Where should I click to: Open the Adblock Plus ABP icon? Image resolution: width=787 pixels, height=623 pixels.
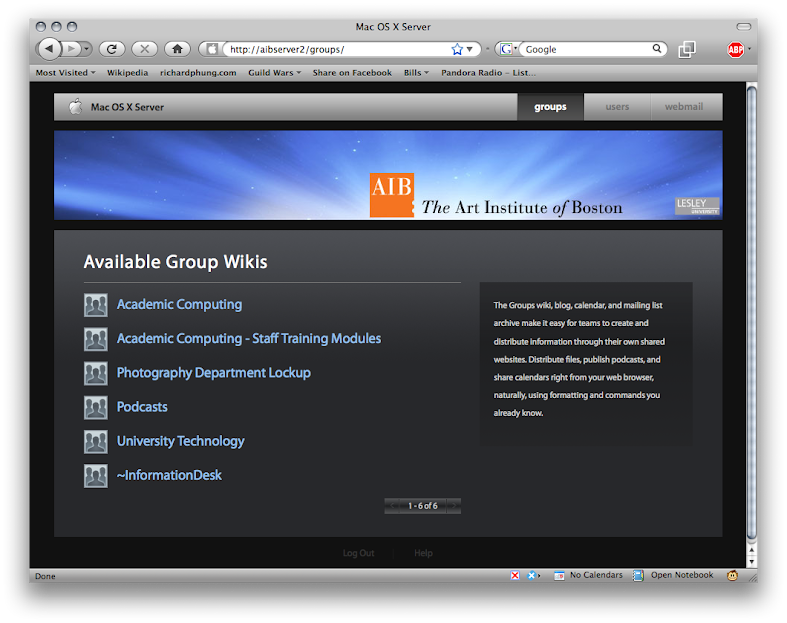tap(735, 49)
